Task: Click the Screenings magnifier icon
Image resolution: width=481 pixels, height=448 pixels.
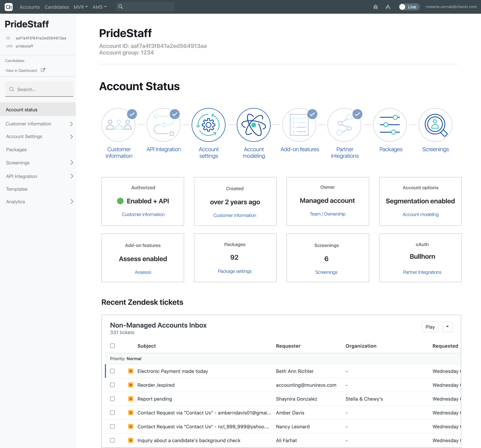Action: point(435,125)
